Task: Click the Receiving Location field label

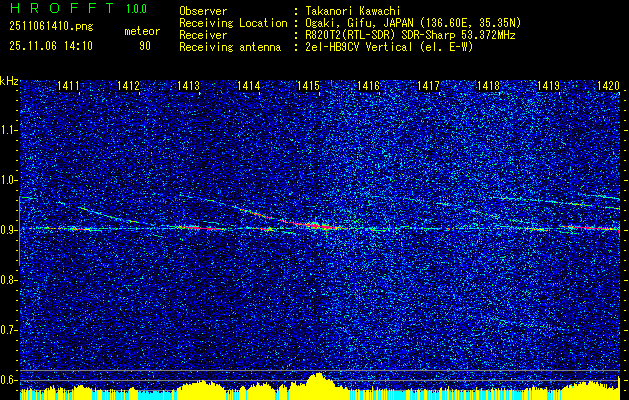Action: click(x=233, y=23)
